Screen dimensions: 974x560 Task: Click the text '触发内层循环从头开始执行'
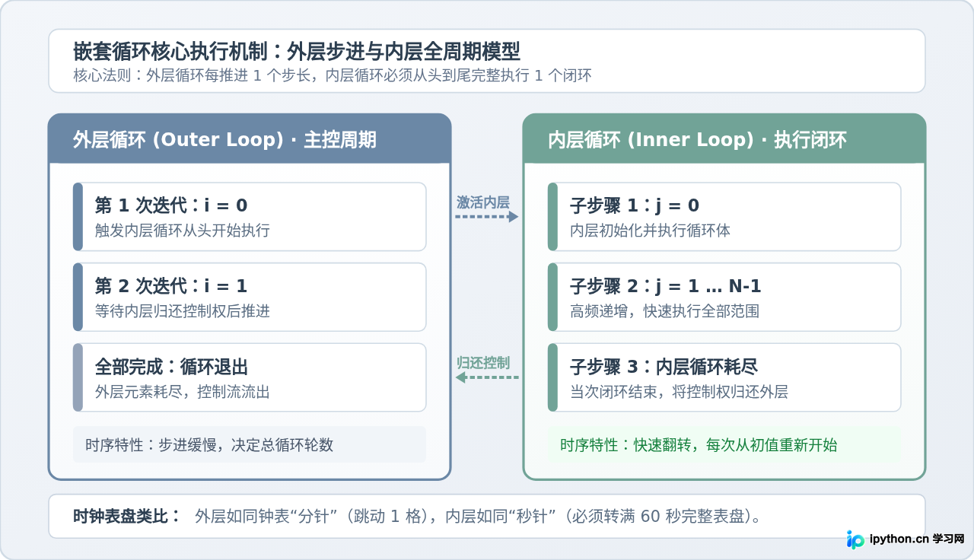182,231
